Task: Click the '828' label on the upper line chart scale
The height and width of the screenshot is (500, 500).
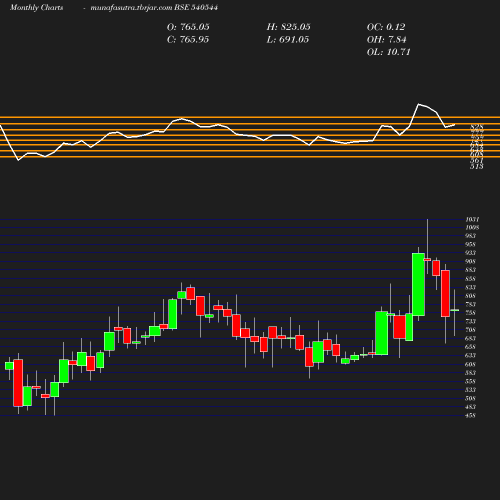Action: point(477,127)
